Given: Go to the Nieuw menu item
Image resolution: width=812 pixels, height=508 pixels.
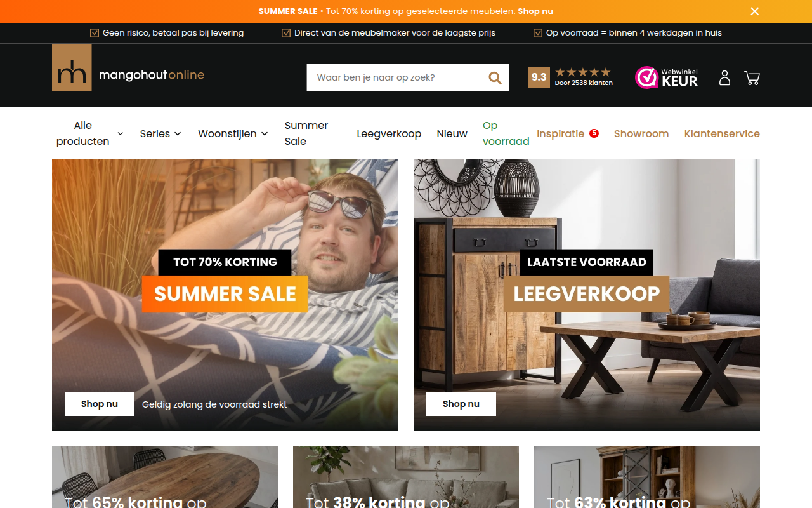Looking at the screenshot, I should 452,133.
